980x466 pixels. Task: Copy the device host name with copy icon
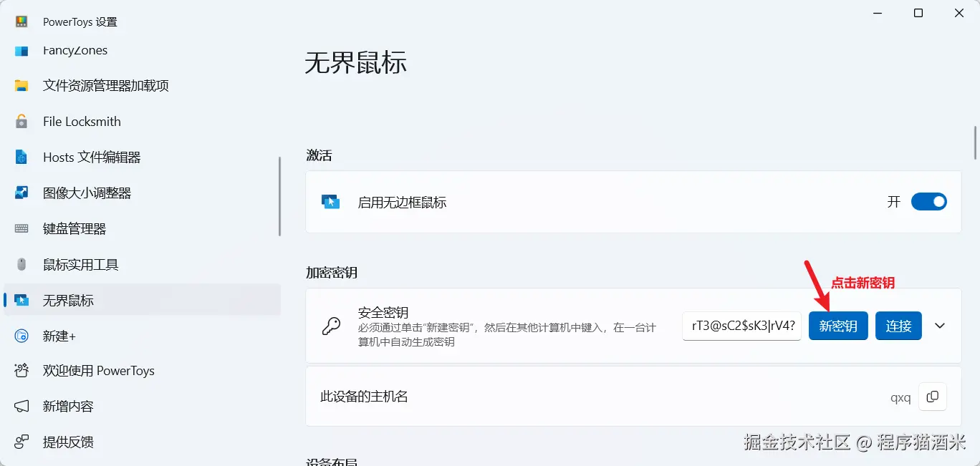coord(933,397)
